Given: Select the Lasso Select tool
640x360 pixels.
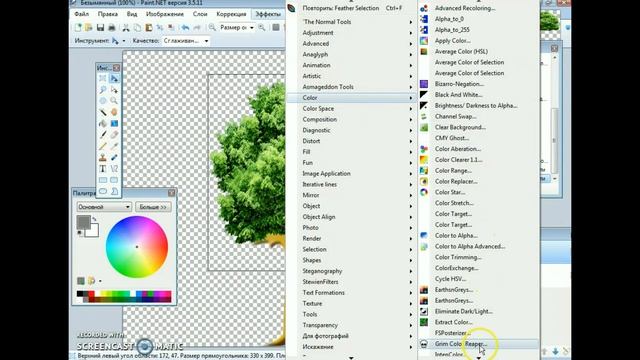Looking at the screenshot, I should click(103, 90).
